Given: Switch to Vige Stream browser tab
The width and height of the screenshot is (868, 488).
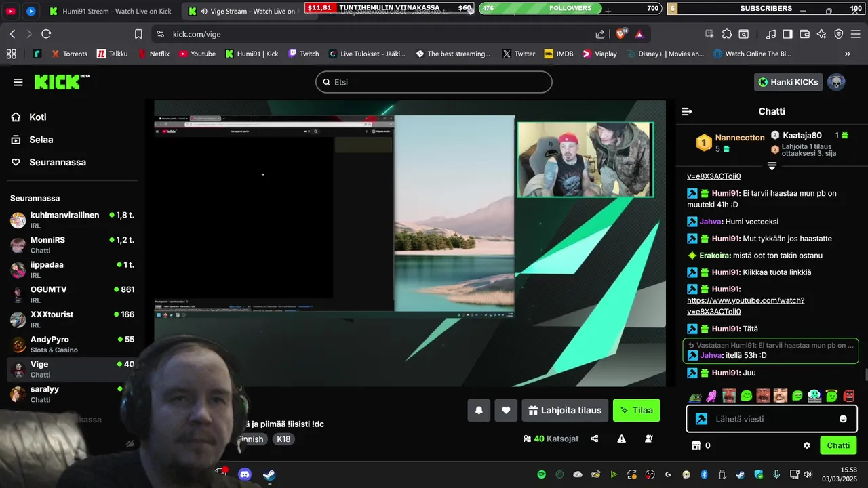Looking at the screenshot, I should 249,11.
